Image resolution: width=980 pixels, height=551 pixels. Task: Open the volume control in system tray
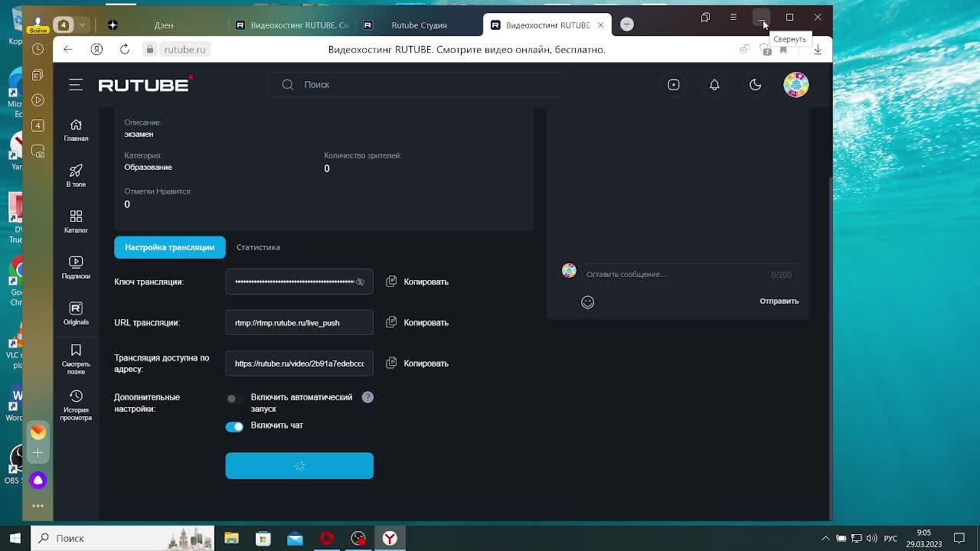tap(872, 538)
